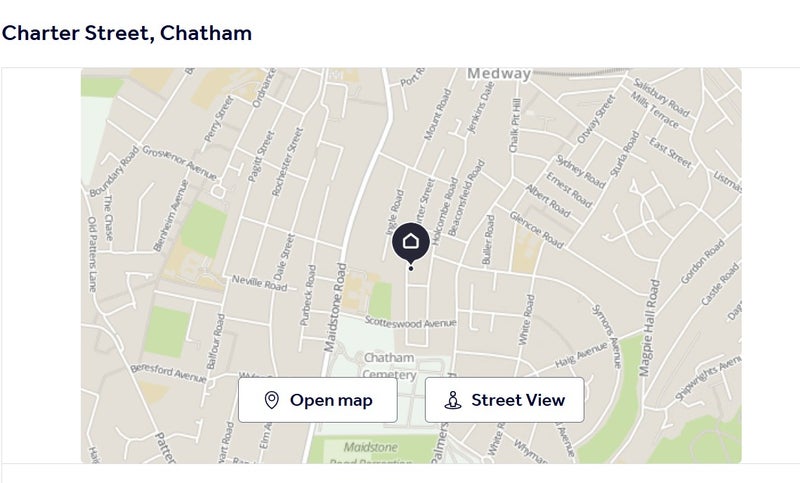800x483 pixels.
Task: Click the Beresford Avenue street label
Action: (167, 373)
